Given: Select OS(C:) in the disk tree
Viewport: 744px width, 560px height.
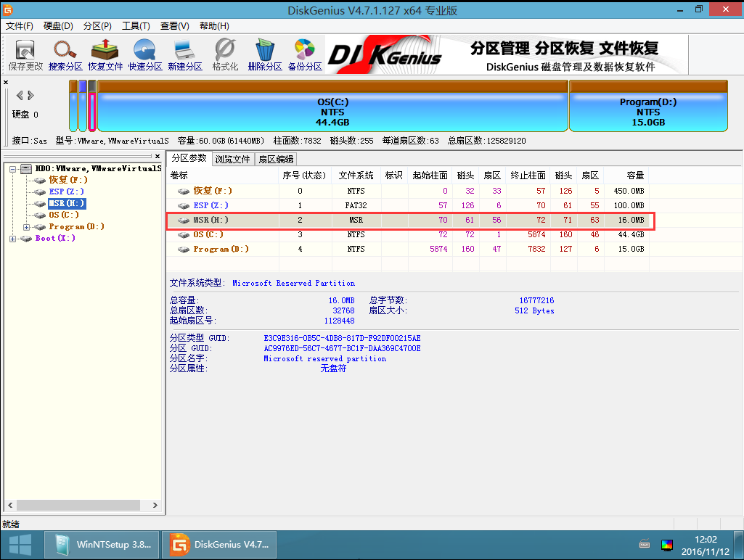Looking at the screenshot, I should [64, 215].
